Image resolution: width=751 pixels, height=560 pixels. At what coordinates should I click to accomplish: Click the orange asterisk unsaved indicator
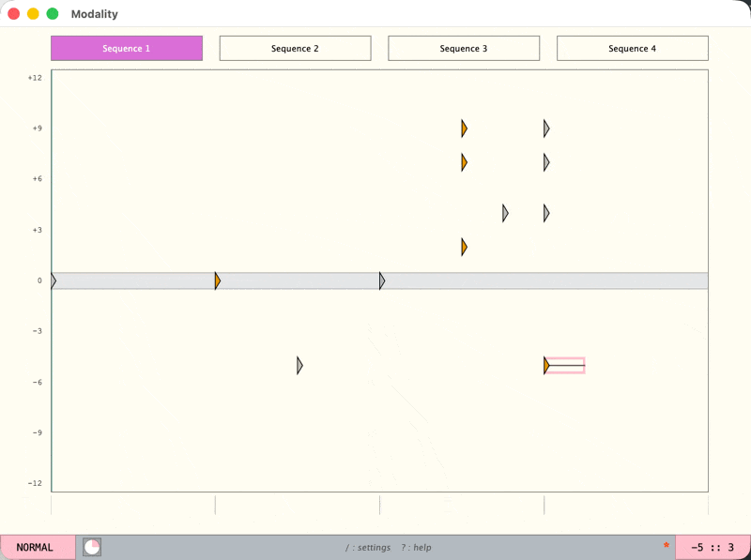(x=667, y=545)
